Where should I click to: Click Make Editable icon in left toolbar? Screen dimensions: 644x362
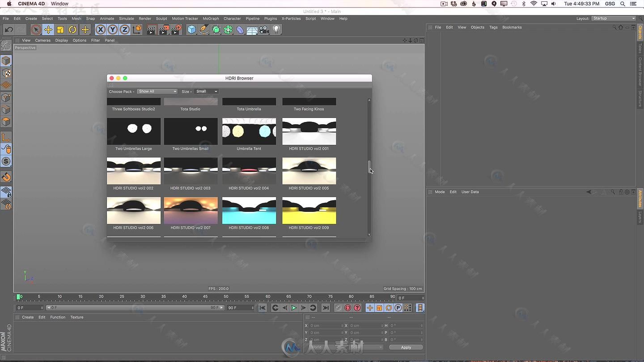6,45
